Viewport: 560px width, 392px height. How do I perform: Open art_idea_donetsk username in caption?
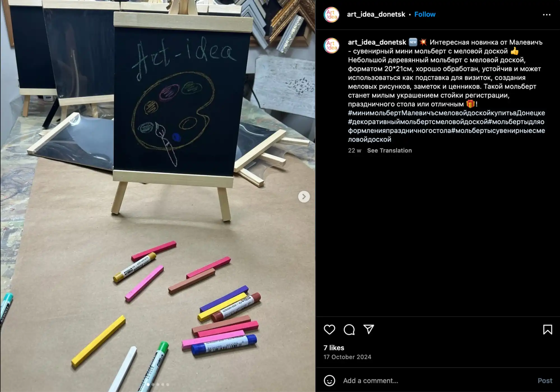tap(377, 42)
